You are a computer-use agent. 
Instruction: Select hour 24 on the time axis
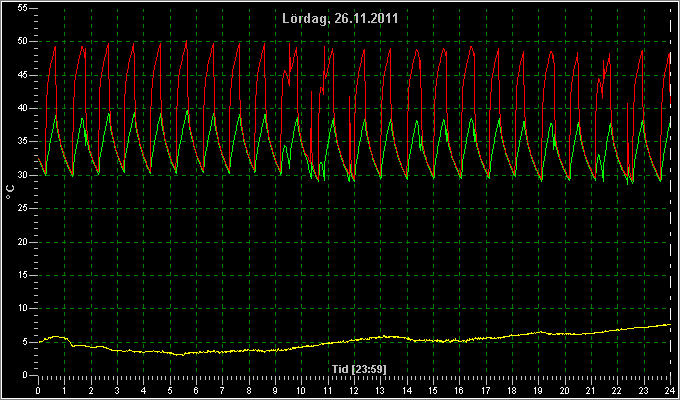[x=670, y=390]
